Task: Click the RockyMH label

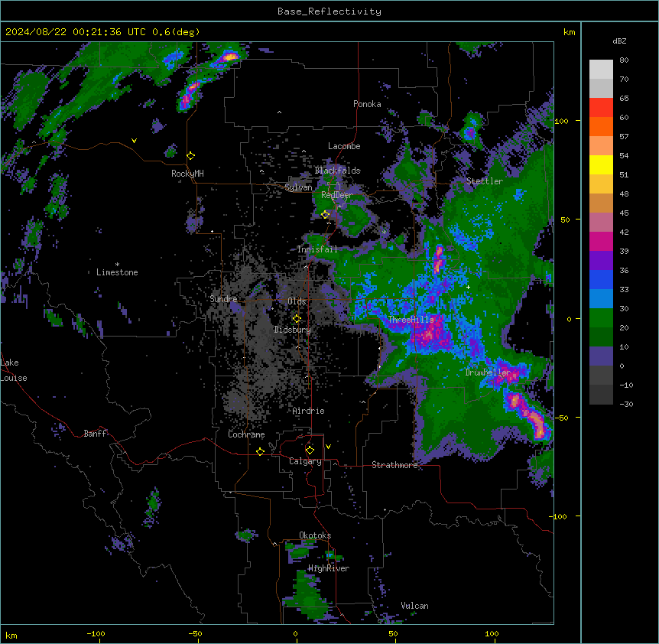Action: coord(187,174)
